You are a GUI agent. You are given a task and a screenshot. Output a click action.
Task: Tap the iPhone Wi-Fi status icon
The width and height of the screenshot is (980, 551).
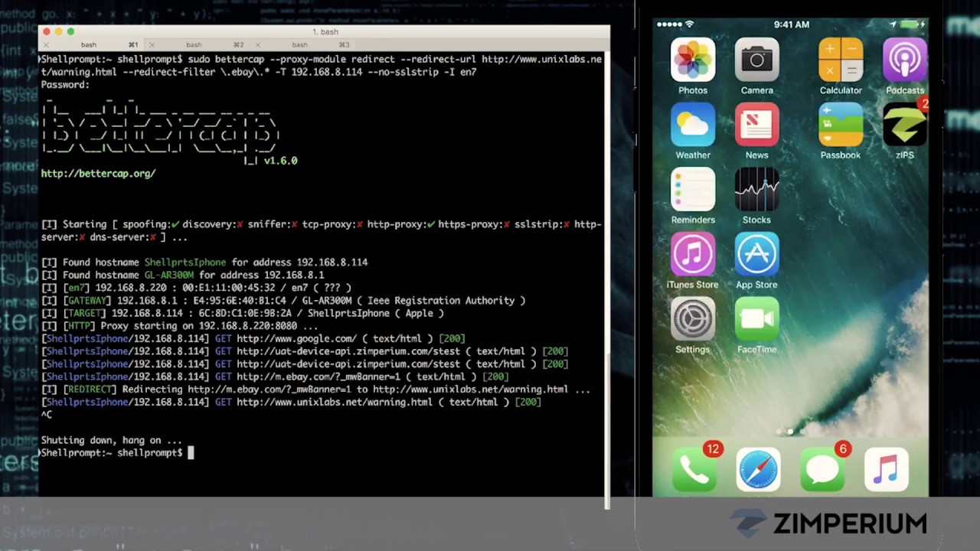click(x=689, y=24)
